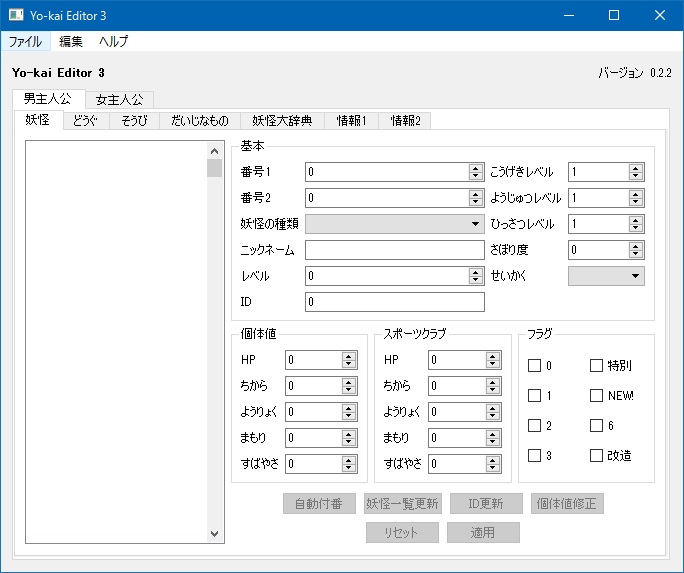Click the 適用 button
Screen dimensions: 684x573
(483, 532)
